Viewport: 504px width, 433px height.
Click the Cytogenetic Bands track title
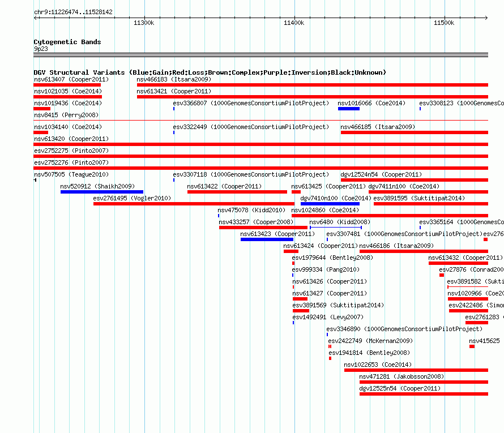[x=67, y=42]
